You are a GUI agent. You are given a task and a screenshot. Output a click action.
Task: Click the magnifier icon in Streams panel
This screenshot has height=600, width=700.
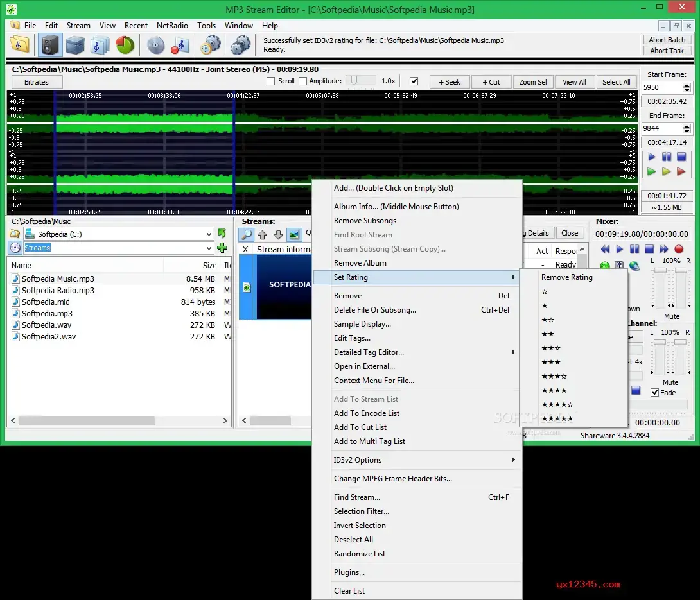click(x=247, y=235)
